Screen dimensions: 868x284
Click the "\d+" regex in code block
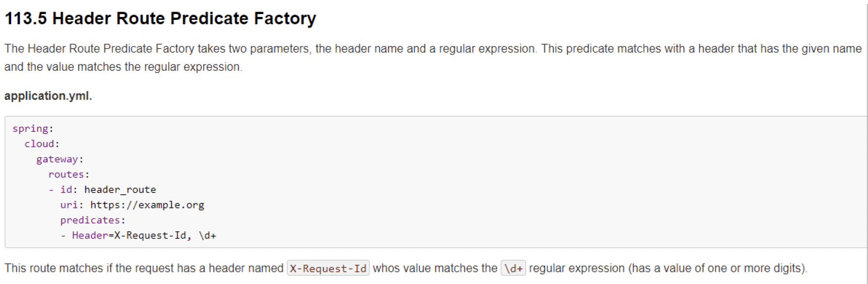(x=208, y=236)
